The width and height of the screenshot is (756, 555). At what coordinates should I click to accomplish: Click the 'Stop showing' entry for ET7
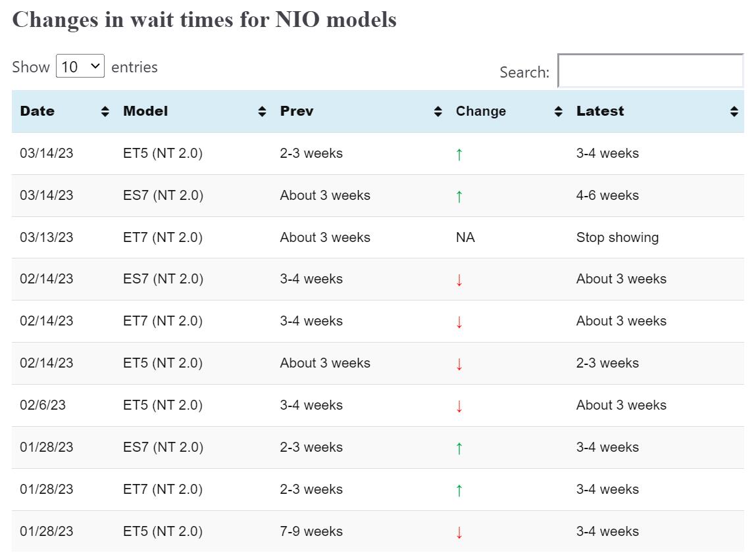pos(618,237)
